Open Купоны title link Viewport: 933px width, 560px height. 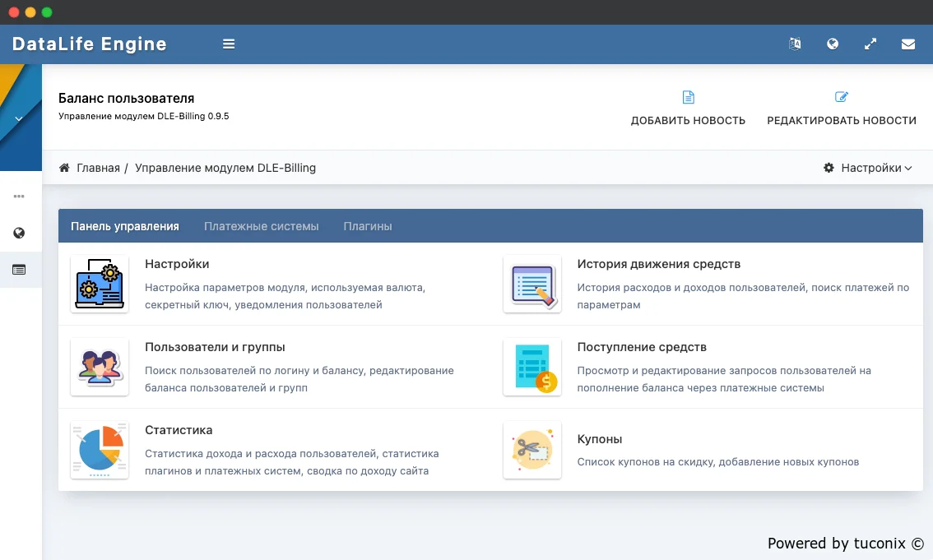599,439
